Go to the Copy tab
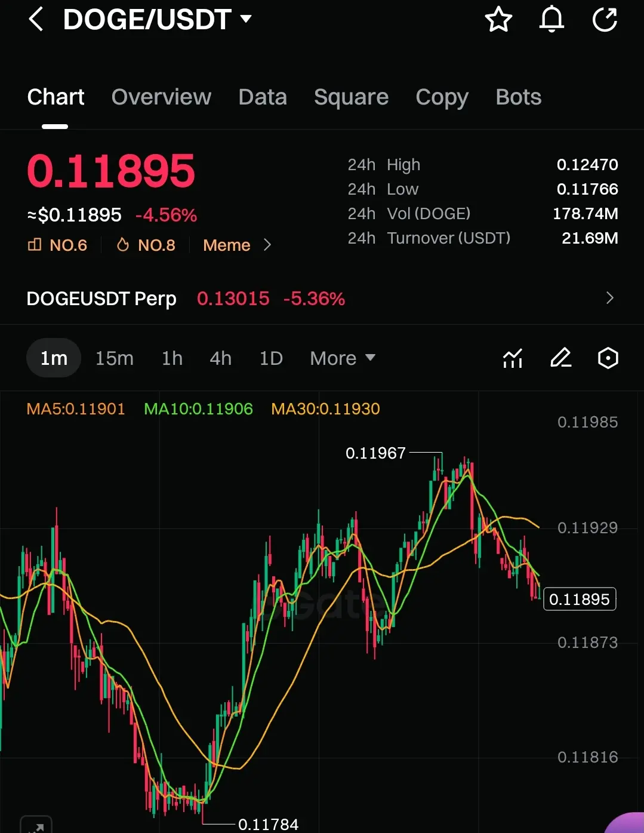The image size is (644, 833). (x=442, y=97)
